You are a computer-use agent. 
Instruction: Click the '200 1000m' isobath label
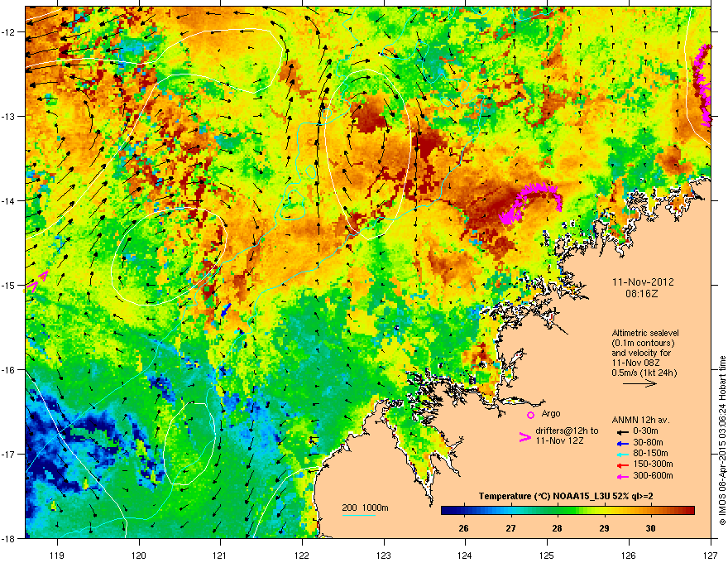(365, 508)
